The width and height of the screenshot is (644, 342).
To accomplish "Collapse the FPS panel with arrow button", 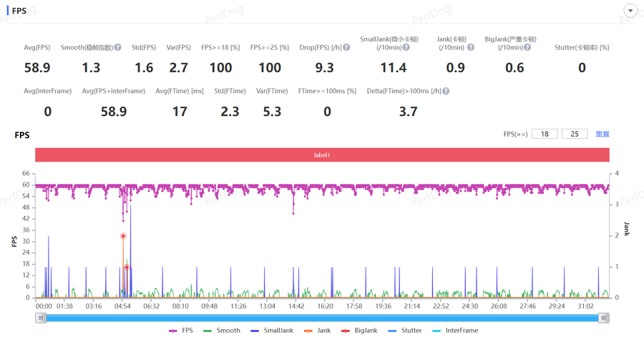I will [x=630, y=11].
